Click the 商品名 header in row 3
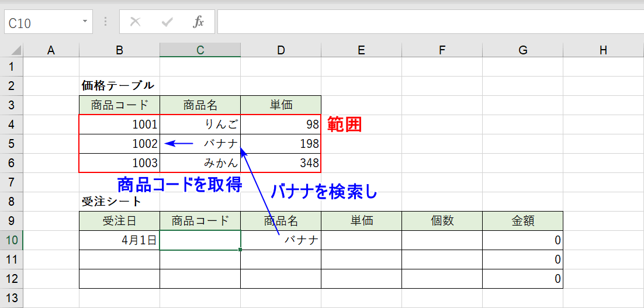The image size is (644, 308). coord(200,105)
